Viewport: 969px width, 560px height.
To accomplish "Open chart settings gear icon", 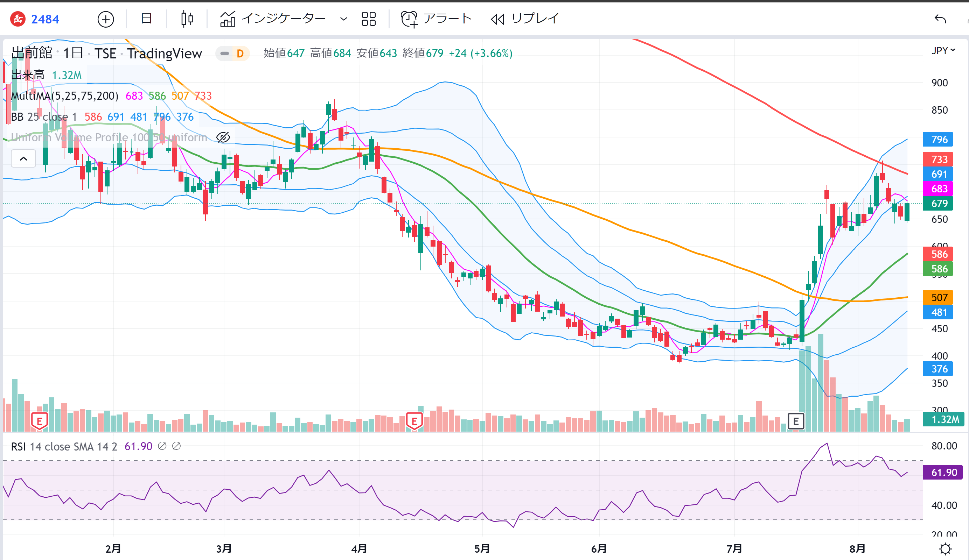I will (945, 549).
